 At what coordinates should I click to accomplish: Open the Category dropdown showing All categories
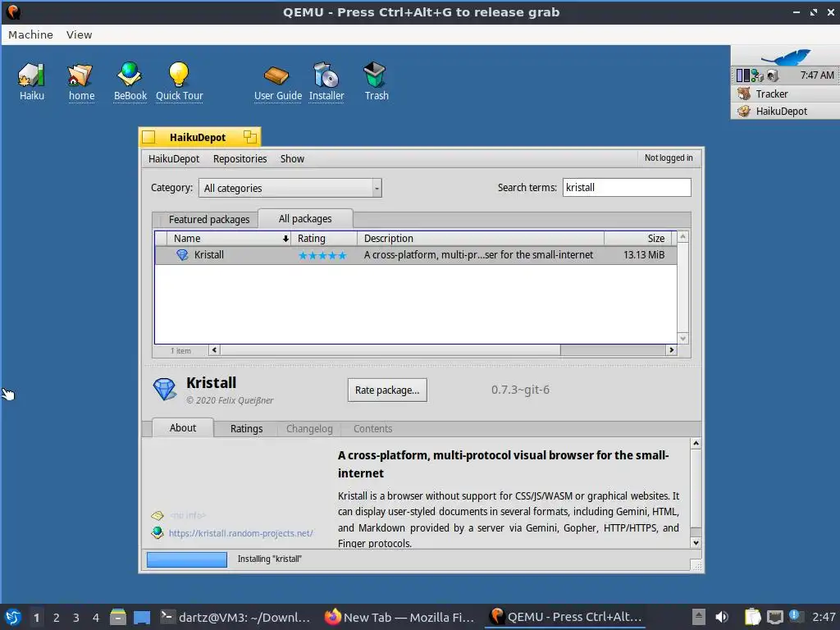(x=290, y=188)
